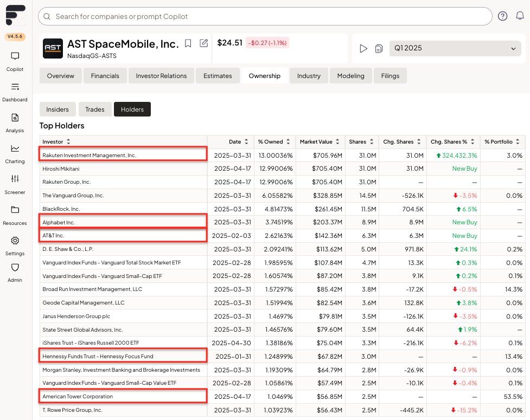The width and height of the screenshot is (530, 420).
Task: Open the Dashboard sidebar icon
Action: coord(15,87)
